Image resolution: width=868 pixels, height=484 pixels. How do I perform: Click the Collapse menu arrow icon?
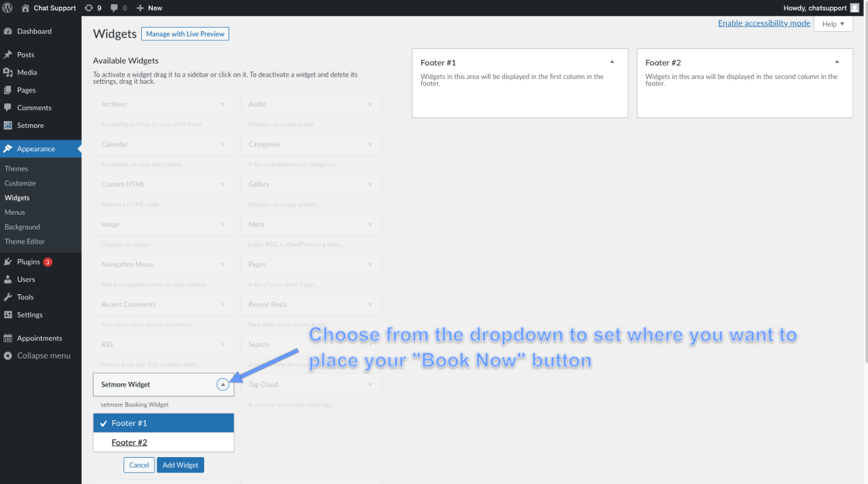pyautogui.click(x=8, y=356)
